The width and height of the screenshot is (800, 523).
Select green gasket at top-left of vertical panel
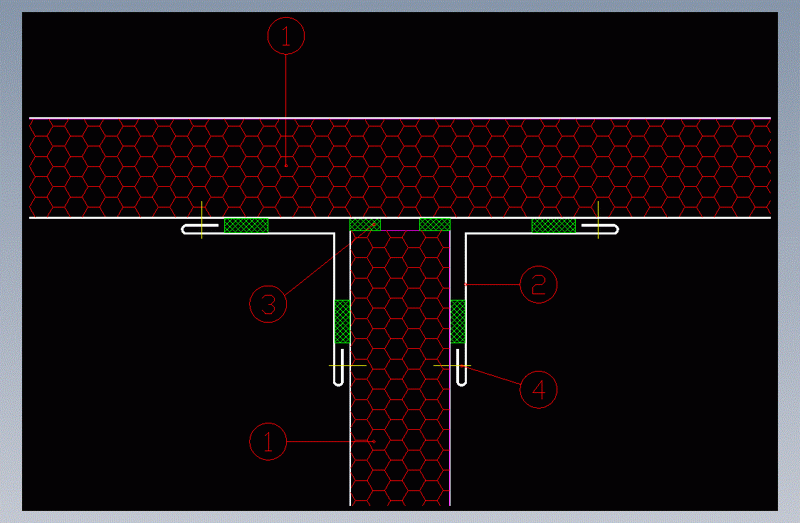pyautogui.click(x=365, y=224)
